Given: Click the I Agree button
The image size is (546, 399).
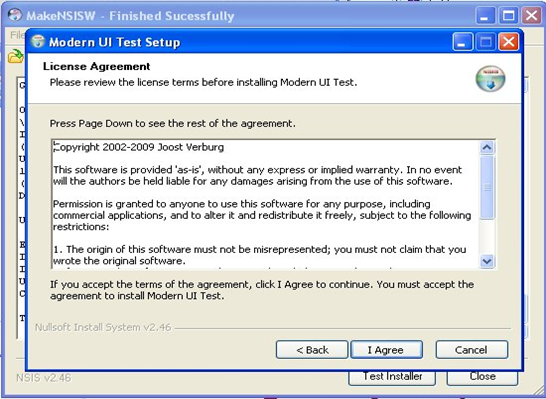Looking at the screenshot, I should coord(387,350).
